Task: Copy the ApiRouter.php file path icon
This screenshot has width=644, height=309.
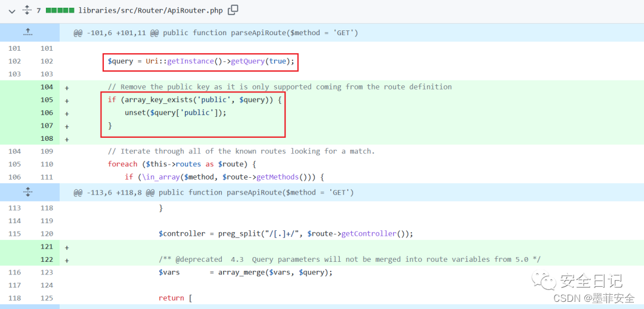Action: tap(233, 10)
